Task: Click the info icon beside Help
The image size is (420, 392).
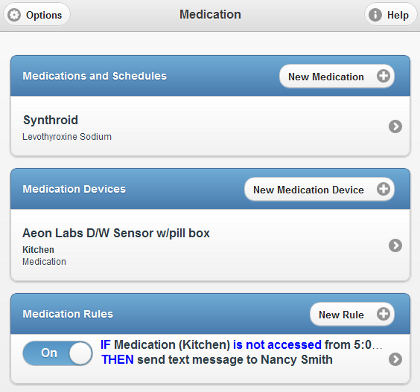Action: [x=375, y=15]
